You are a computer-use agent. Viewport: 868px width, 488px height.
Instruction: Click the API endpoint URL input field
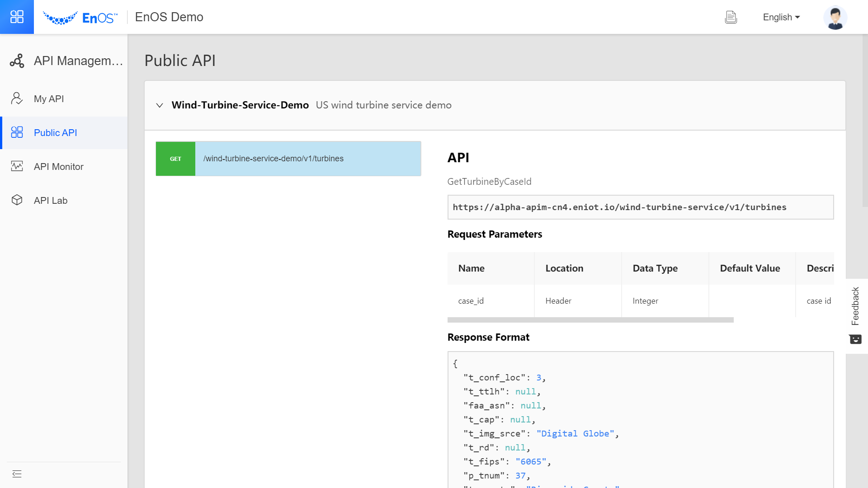tap(641, 207)
